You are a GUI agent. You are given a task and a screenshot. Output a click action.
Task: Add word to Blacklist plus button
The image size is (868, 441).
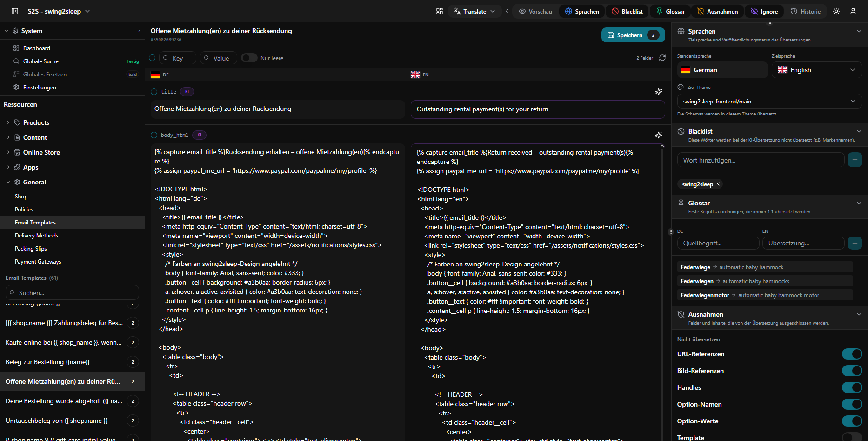(x=855, y=160)
